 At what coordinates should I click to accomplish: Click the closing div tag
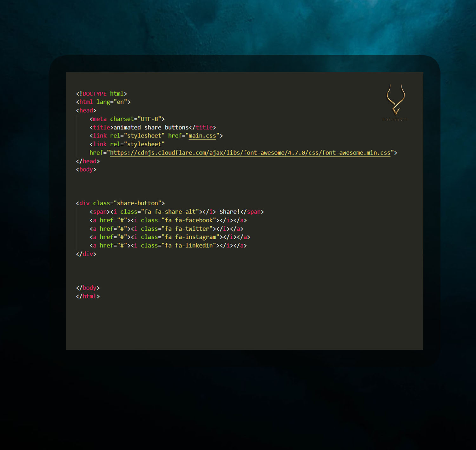(x=86, y=254)
